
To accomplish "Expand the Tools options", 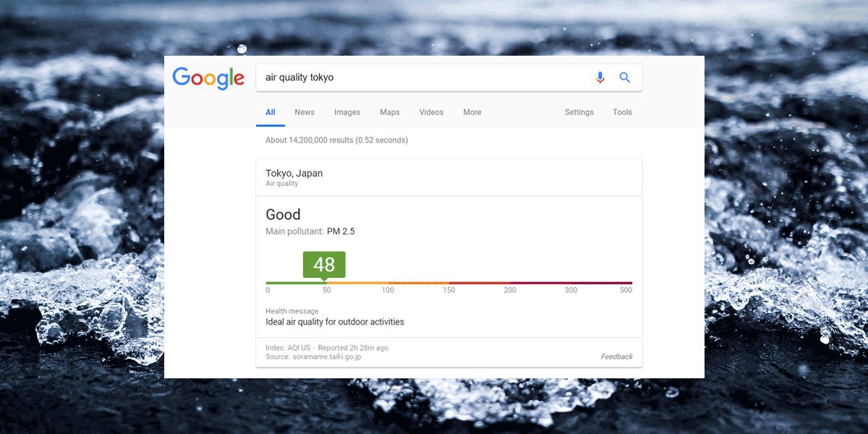I will (623, 112).
